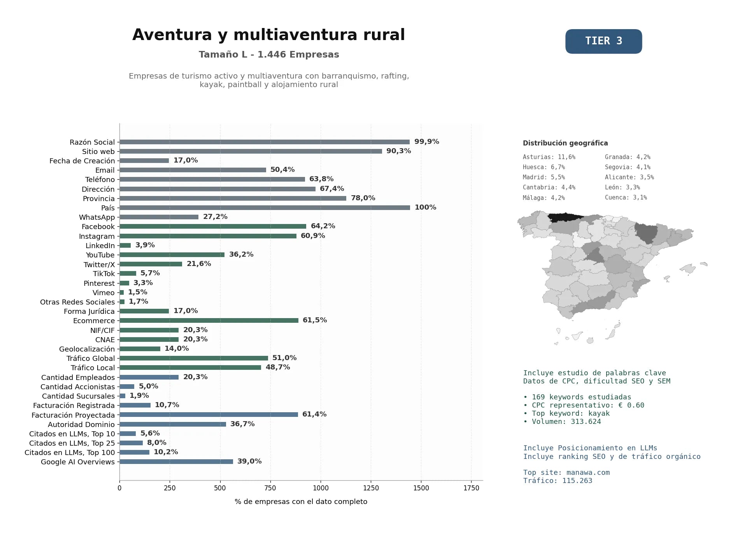
Task: Click 'Alicante: 3,5%' entry
Action: (630, 177)
